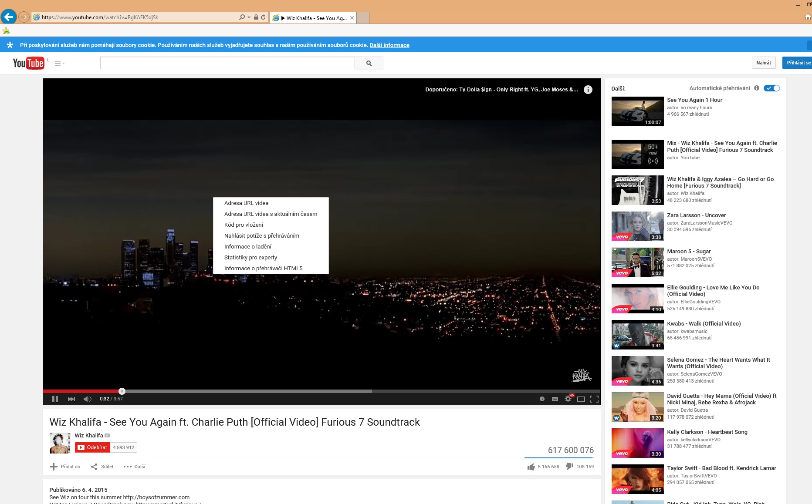The height and width of the screenshot is (504, 812).
Task: Open Selena Gomez The Heart Wants video
Action: pyautogui.click(x=719, y=363)
